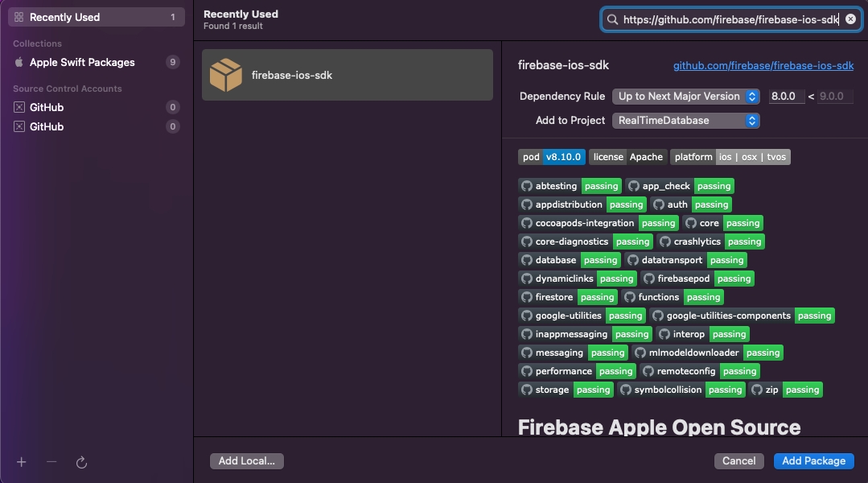Click the Add Local... button
Image resolution: width=868 pixels, height=483 pixels.
[x=246, y=460]
